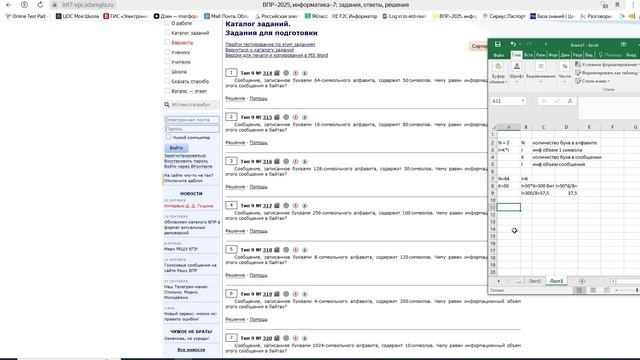Open the Стили ячеек dropdown
The height and width of the screenshot is (360, 640).
[x=593, y=81]
